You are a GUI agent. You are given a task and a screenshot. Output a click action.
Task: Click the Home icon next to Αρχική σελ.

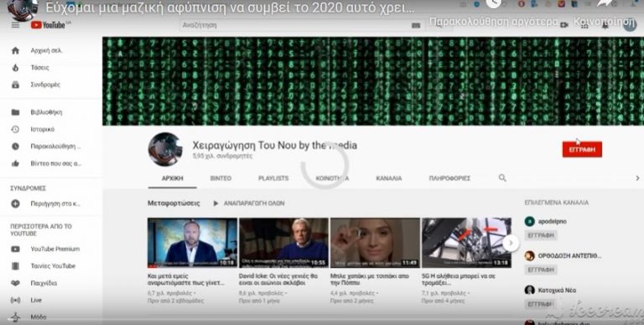pyautogui.click(x=15, y=50)
